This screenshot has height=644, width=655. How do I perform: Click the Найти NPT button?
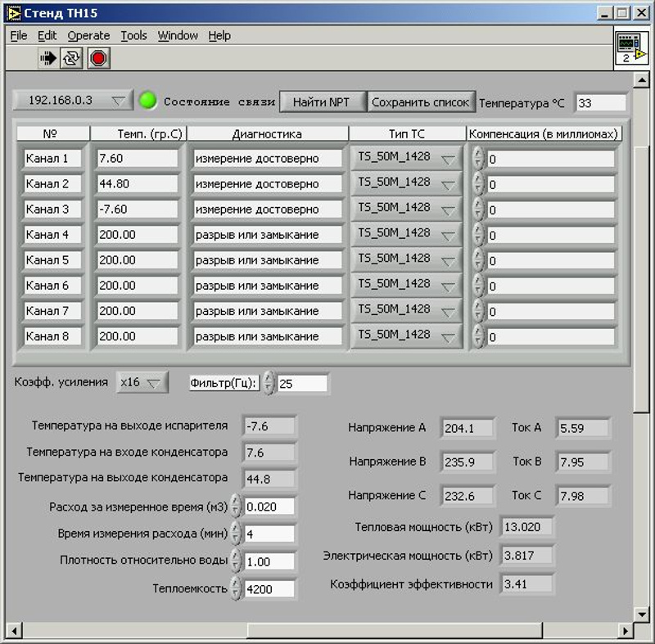click(x=322, y=101)
